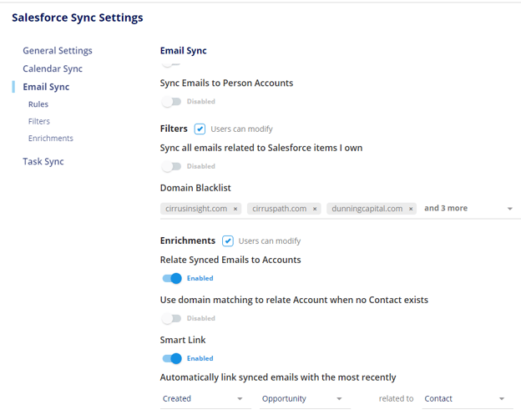Enable Sync all emails related to items I own
The width and height of the screenshot is (521, 420).
pyautogui.click(x=171, y=166)
